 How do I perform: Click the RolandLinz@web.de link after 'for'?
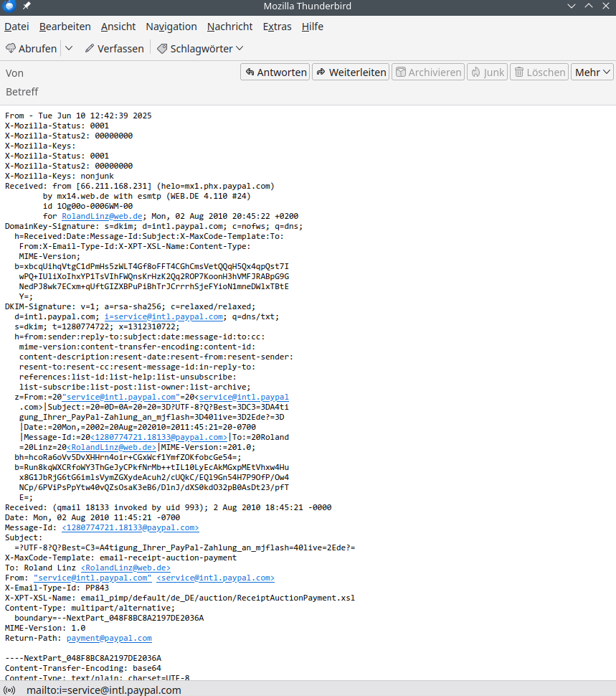point(102,216)
